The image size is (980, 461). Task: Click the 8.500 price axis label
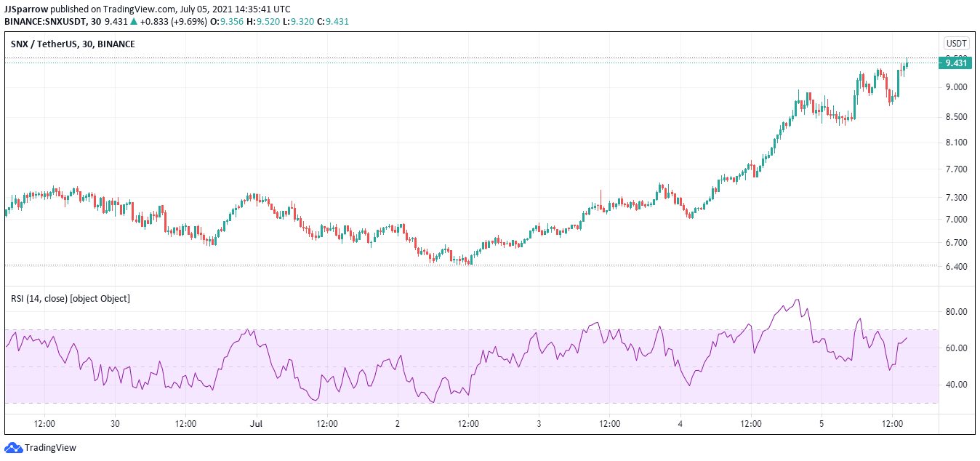pos(955,117)
